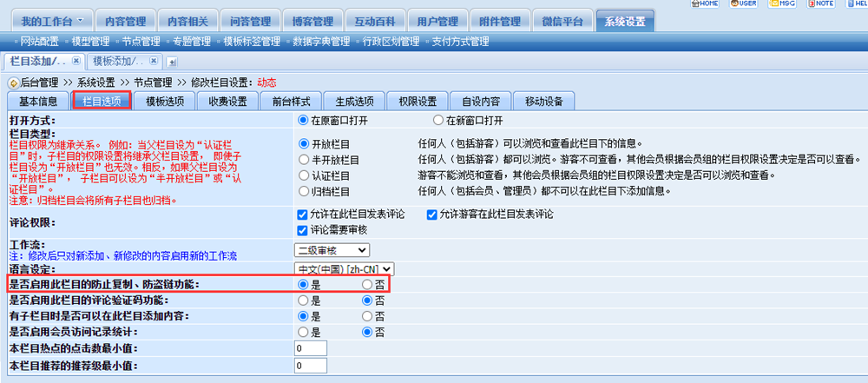Open the 内容相关 main menu
This screenshot has width=868, height=383.
[x=188, y=22]
